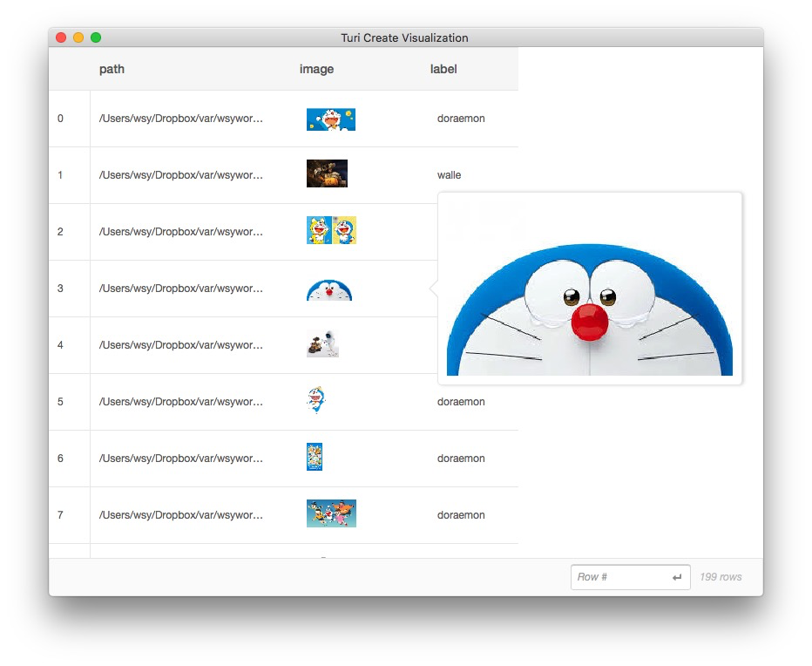Select the tall poster thumbnail in row 6
The height and width of the screenshot is (666, 812).
pyautogui.click(x=315, y=457)
